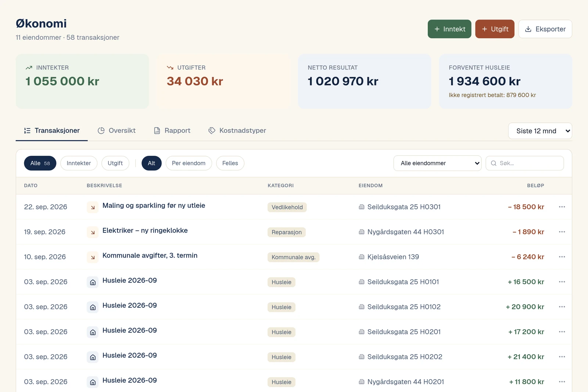
Task: Switch to the Rapport tab
Action: [172, 130]
